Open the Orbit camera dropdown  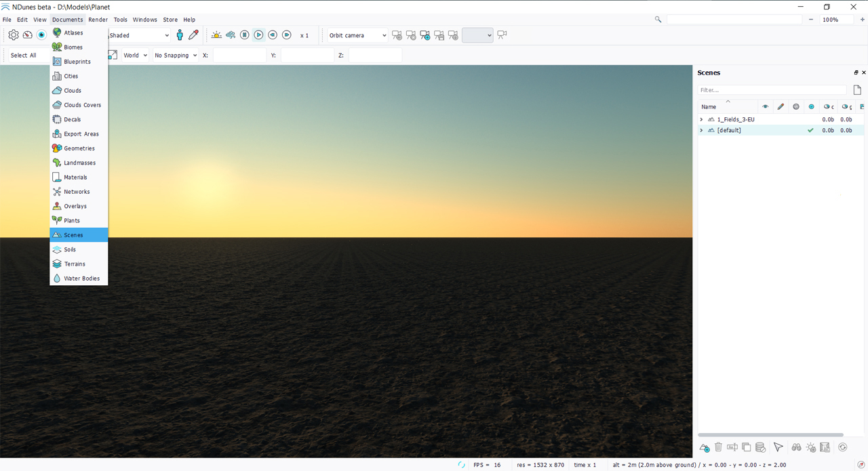click(x=357, y=35)
